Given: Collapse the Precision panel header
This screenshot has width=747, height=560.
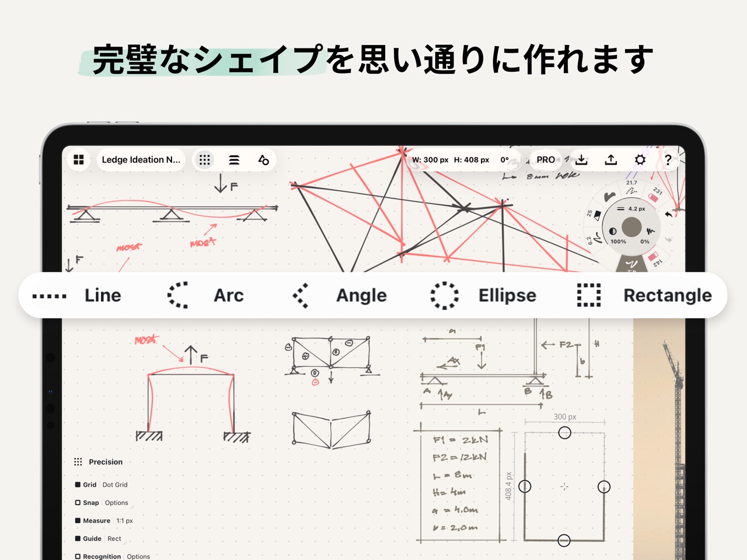Looking at the screenshot, I should [x=98, y=462].
